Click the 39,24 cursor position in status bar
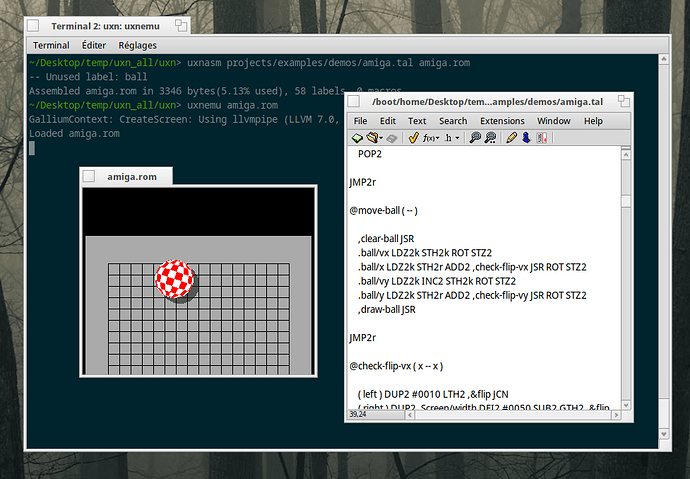690x479 pixels. click(358, 414)
